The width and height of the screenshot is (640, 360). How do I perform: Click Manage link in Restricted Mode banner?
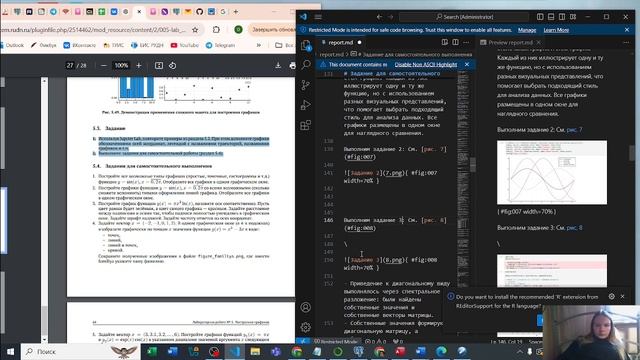(527, 30)
